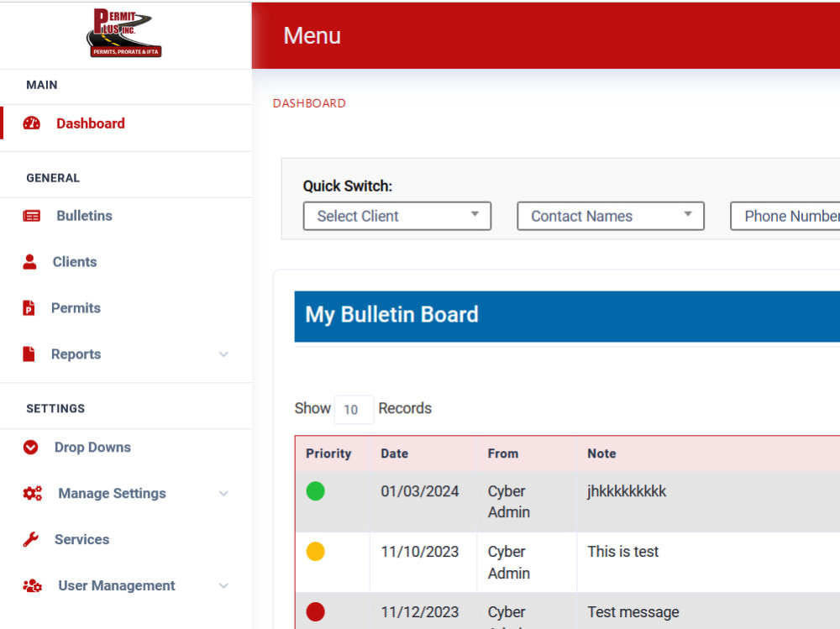Click the Drop Downs circle icon
The height and width of the screenshot is (629, 840).
(x=31, y=448)
